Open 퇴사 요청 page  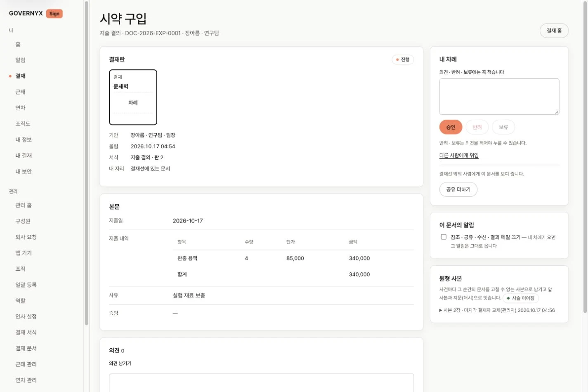click(26, 237)
